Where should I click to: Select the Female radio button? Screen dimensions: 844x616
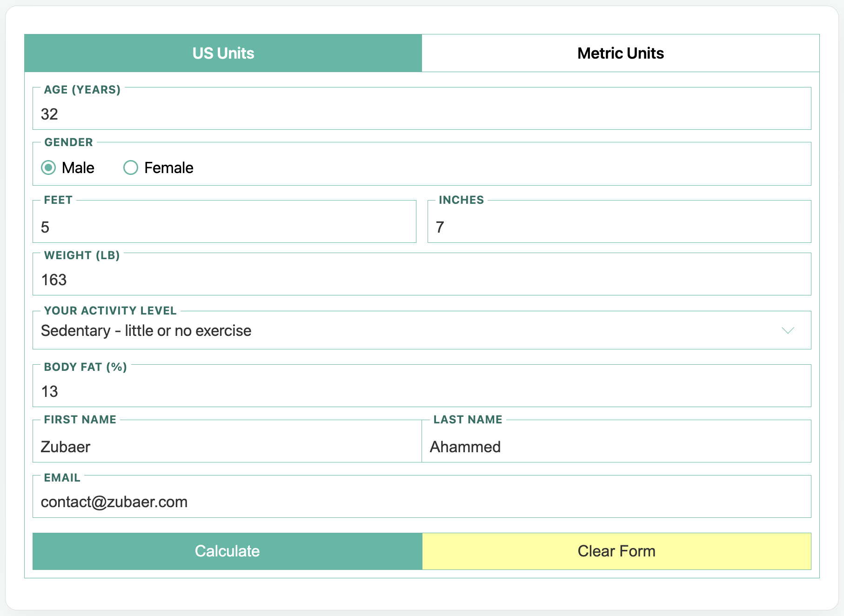(131, 167)
